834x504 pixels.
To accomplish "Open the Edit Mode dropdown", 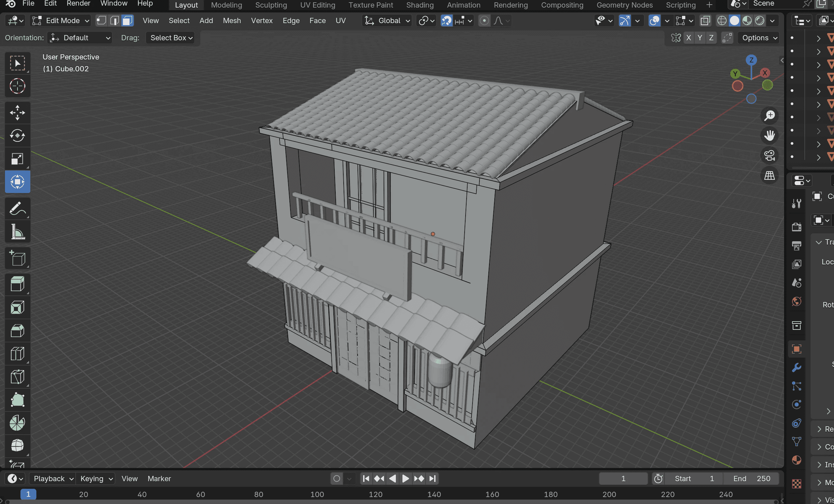I will click(61, 20).
